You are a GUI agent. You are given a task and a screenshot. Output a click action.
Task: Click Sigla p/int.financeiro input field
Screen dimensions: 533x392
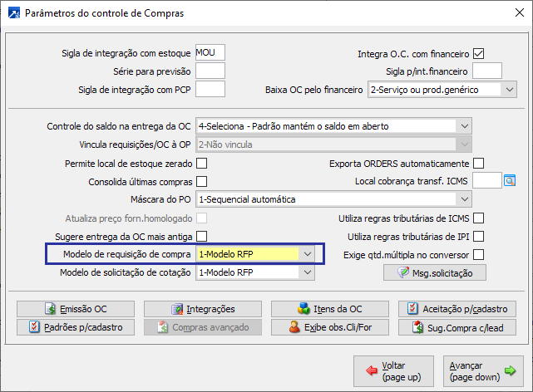click(487, 71)
